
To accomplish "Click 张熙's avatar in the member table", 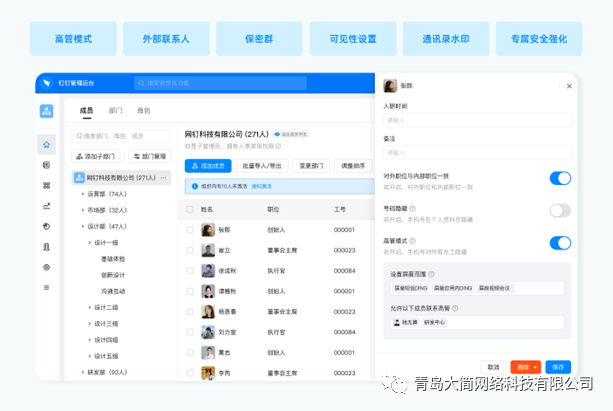I will 208,230.
